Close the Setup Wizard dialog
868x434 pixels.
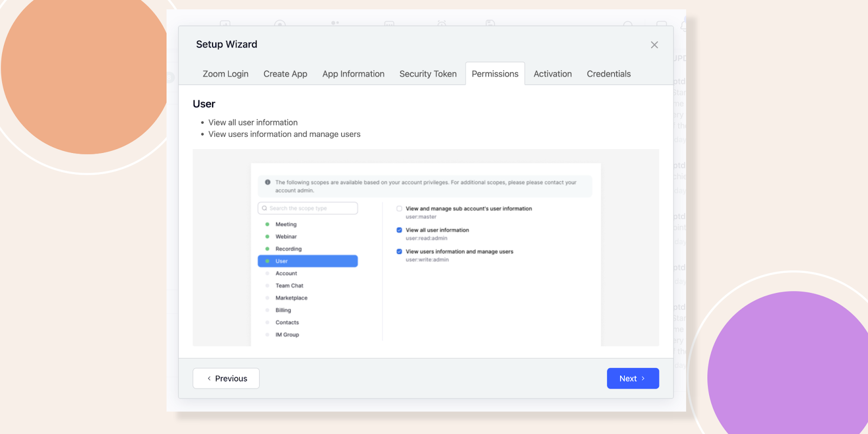click(654, 45)
